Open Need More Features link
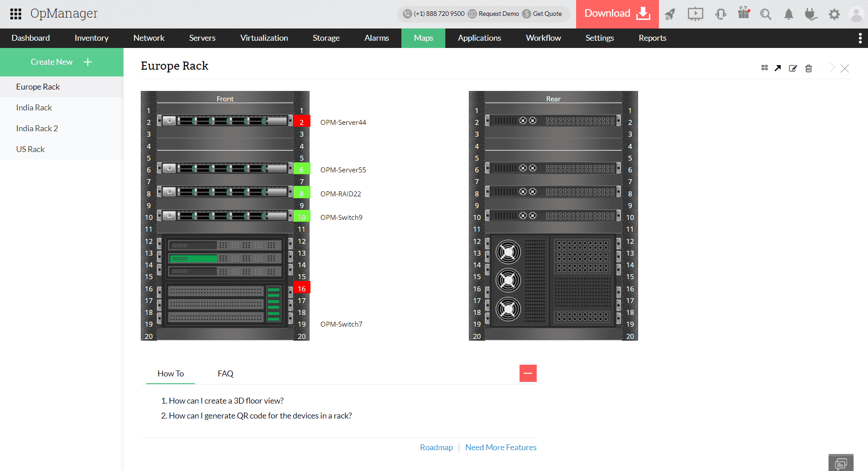 point(501,447)
